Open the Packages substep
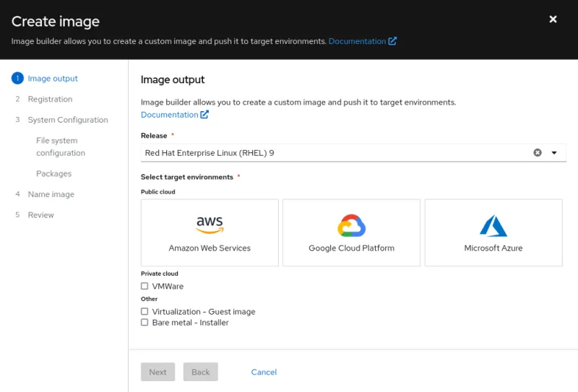Screen dimensions: 578x392 pyautogui.click(x=53, y=173)
